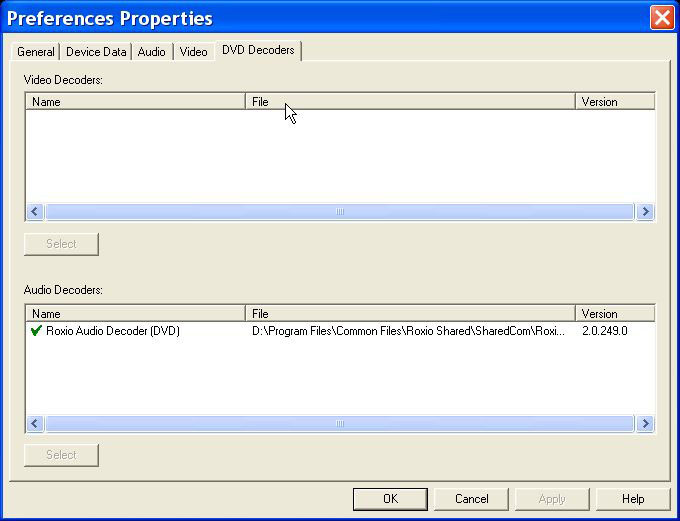Click right scroll arrow in Audio Decoders list

645,423
